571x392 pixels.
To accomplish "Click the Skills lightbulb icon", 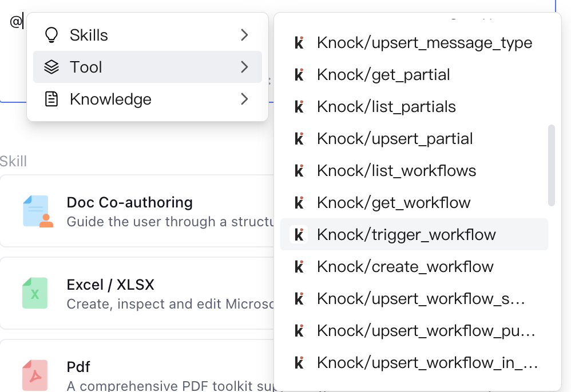I will click(51, 35).
